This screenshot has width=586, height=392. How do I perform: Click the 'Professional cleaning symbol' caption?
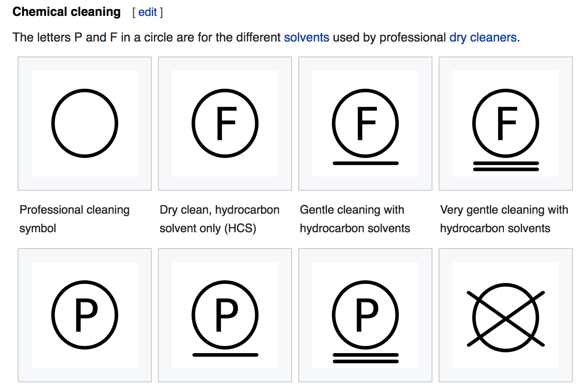pos(74,219)
